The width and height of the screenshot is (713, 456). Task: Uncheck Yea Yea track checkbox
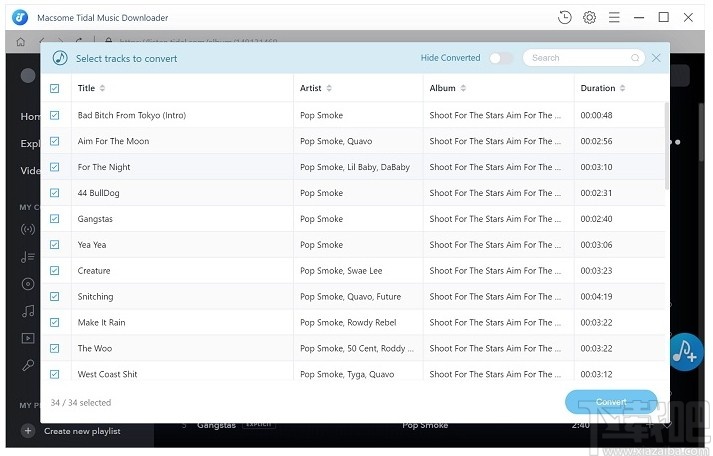tap(55, 245)
